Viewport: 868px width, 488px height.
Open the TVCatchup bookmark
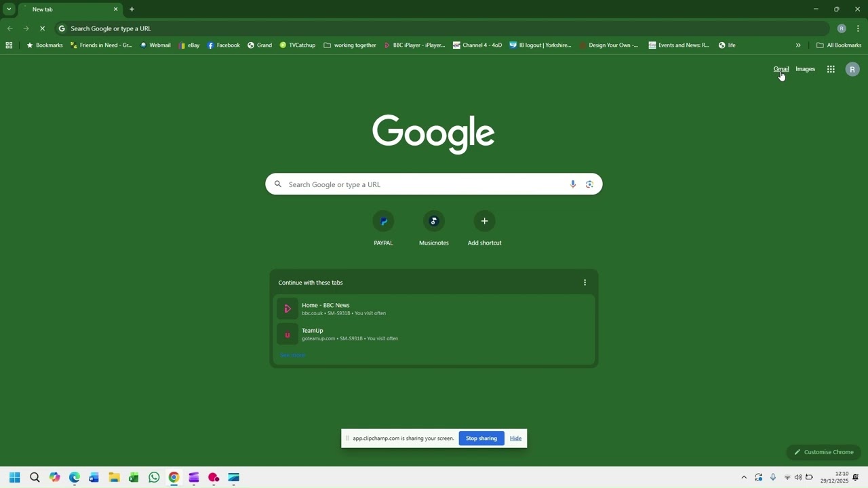[x=297, y=45]
